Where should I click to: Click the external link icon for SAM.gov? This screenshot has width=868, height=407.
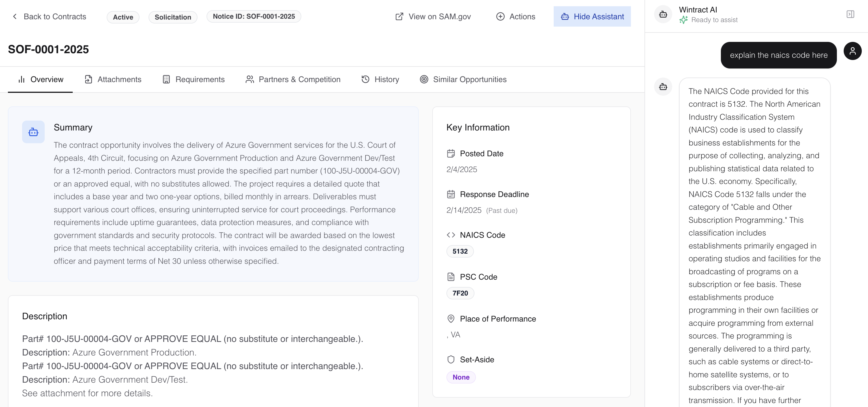tap(399, 16)
